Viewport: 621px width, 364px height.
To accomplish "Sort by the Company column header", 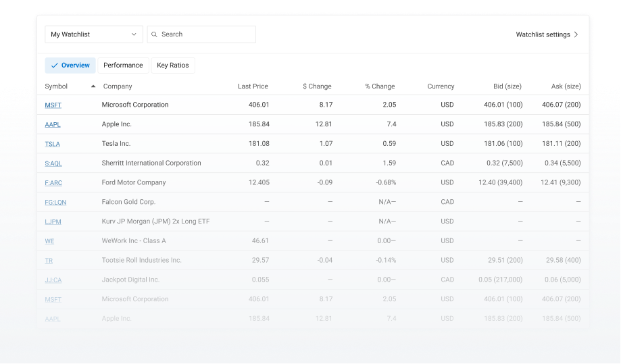I will pos(118,86).
